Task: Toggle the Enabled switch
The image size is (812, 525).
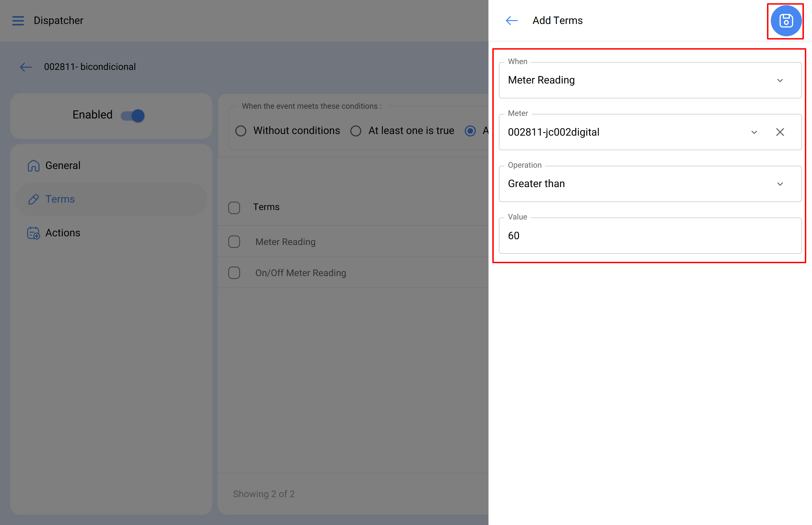Action: point(133,116)
